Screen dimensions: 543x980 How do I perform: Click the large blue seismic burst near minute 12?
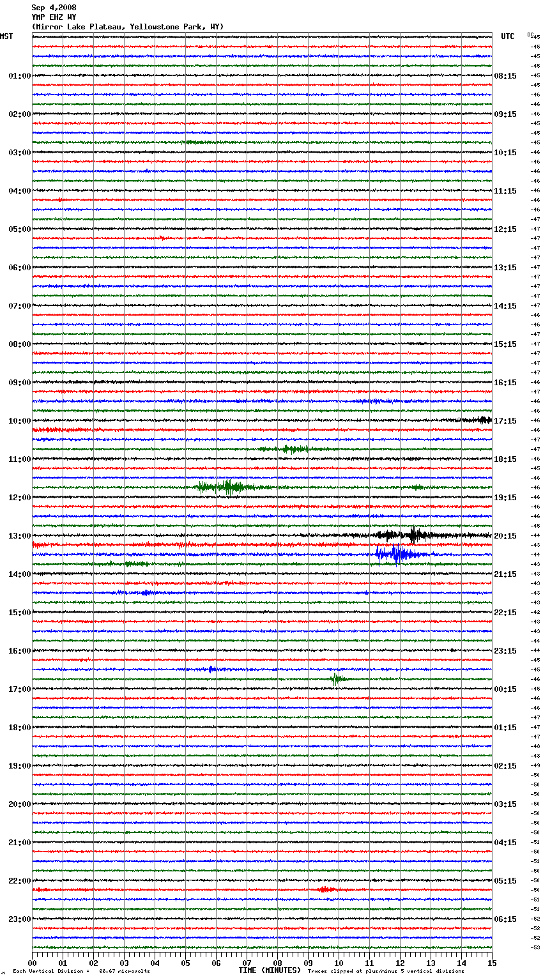pos(395,554)
